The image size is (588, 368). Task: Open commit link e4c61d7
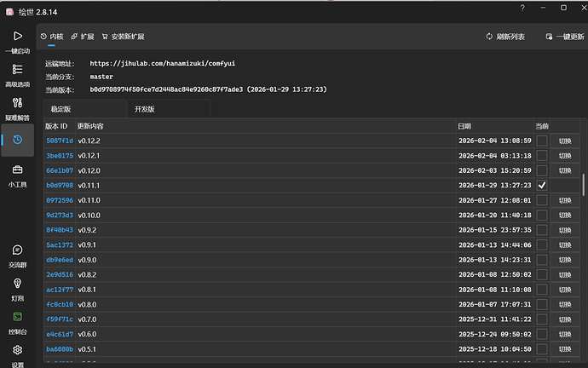[x=60, y=334]
